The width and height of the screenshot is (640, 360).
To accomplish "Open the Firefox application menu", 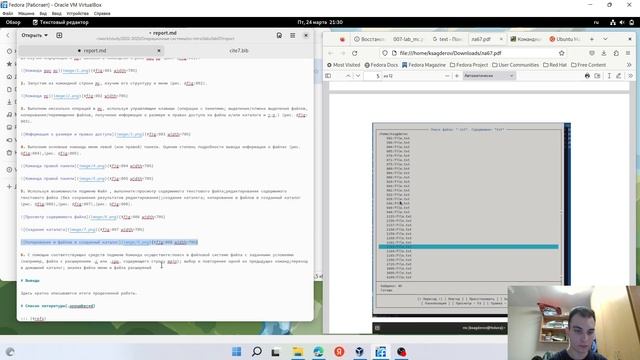I will pyautogui.click(x=628, y=53).
